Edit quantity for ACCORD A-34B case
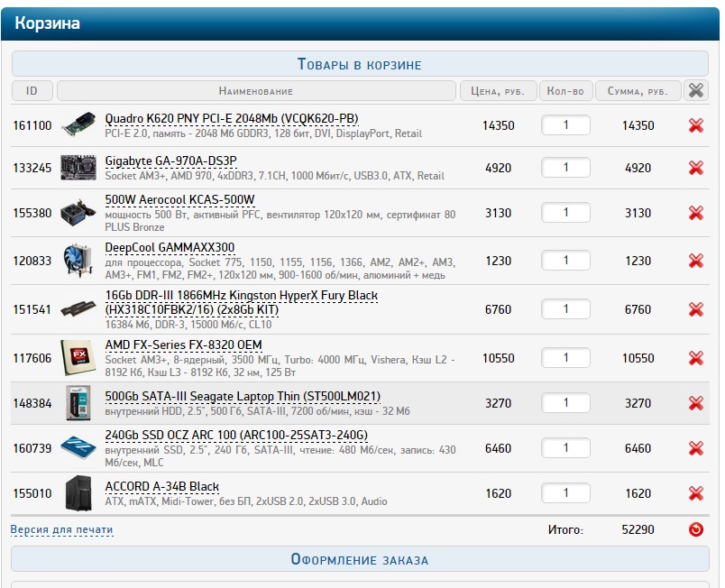This screenshot has height=588, width=725. (x=565, y=492)
